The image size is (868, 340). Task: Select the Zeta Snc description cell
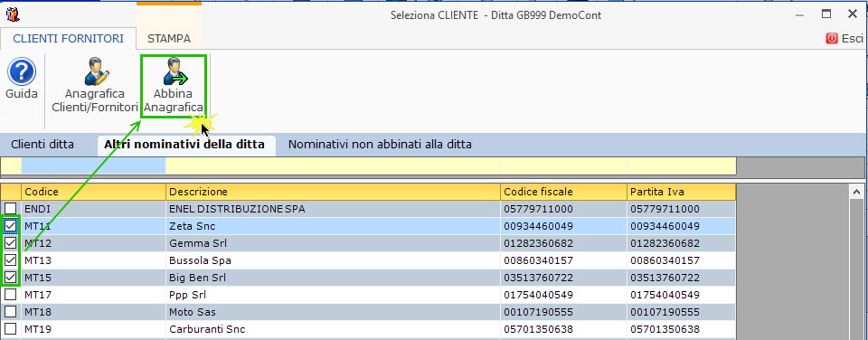pyautogui.click(x=333, y=226)
